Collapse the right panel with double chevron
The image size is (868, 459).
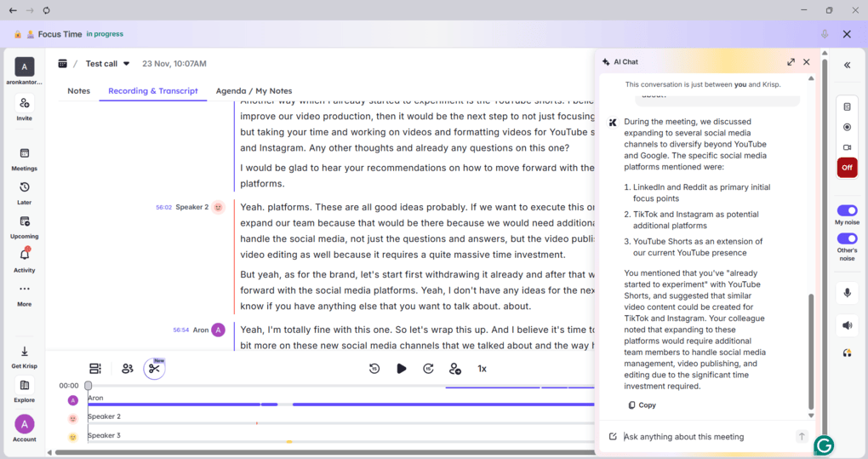[x=847, y=65]
